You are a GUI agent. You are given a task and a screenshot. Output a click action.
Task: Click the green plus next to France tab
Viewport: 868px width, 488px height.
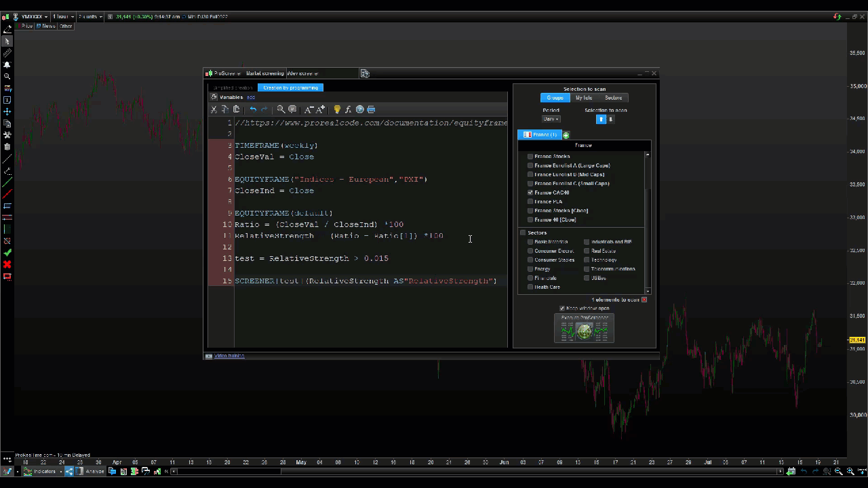[566, 135]
